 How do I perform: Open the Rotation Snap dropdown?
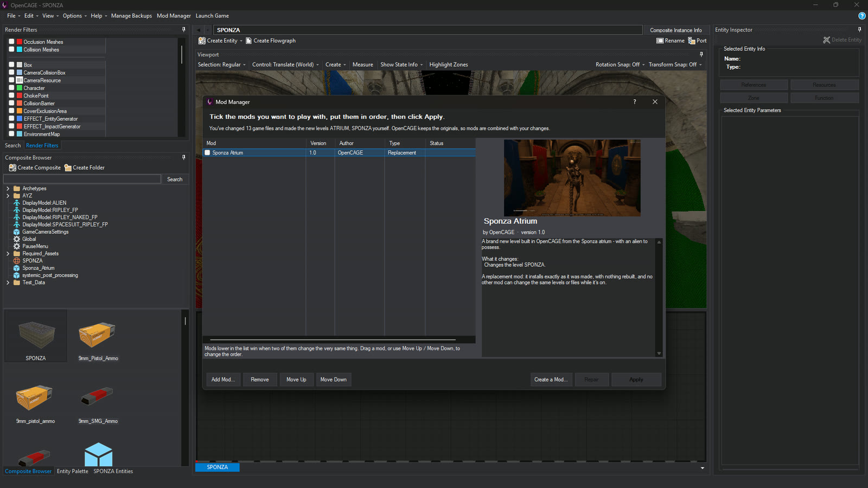620,65
